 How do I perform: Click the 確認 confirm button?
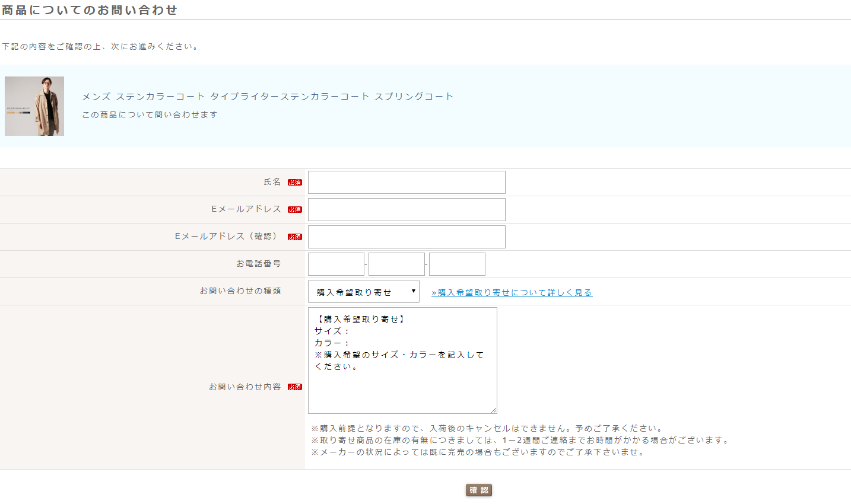click(479, 490)
